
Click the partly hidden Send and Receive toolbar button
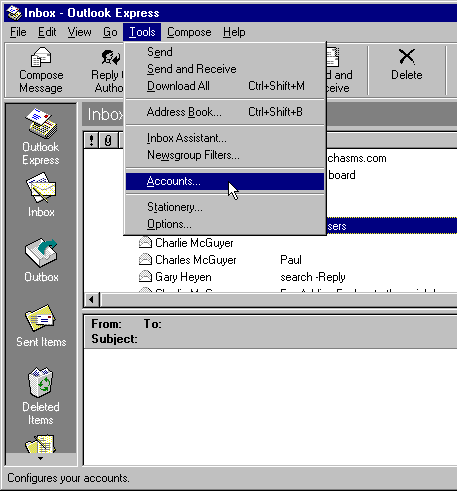point(339,71)
